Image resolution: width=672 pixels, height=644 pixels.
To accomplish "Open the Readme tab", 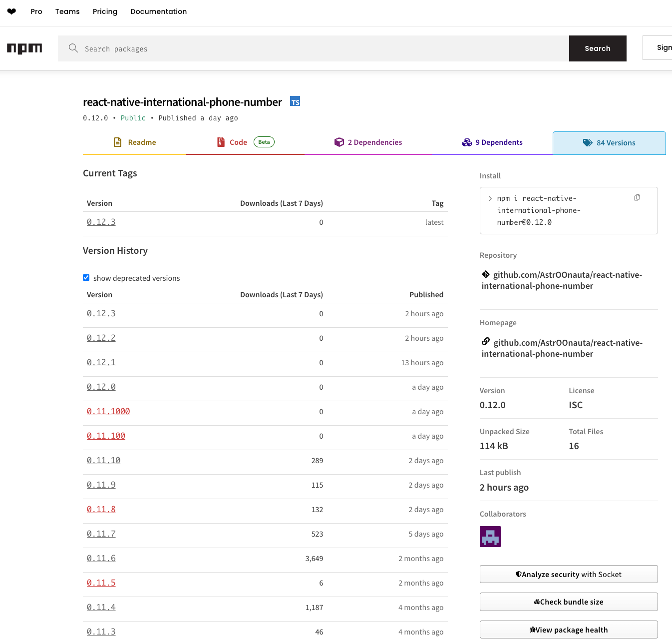I will pos(135,142).
